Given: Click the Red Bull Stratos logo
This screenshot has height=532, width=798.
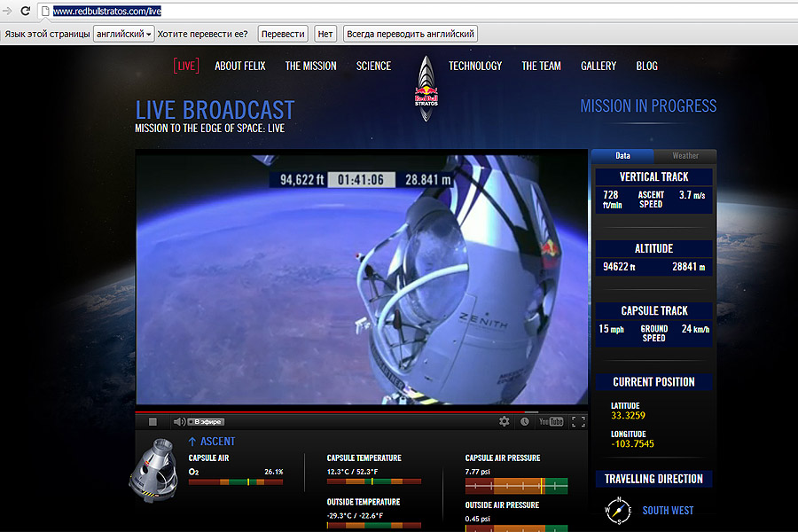Looking at the screenshot, I should click(426, 89).
